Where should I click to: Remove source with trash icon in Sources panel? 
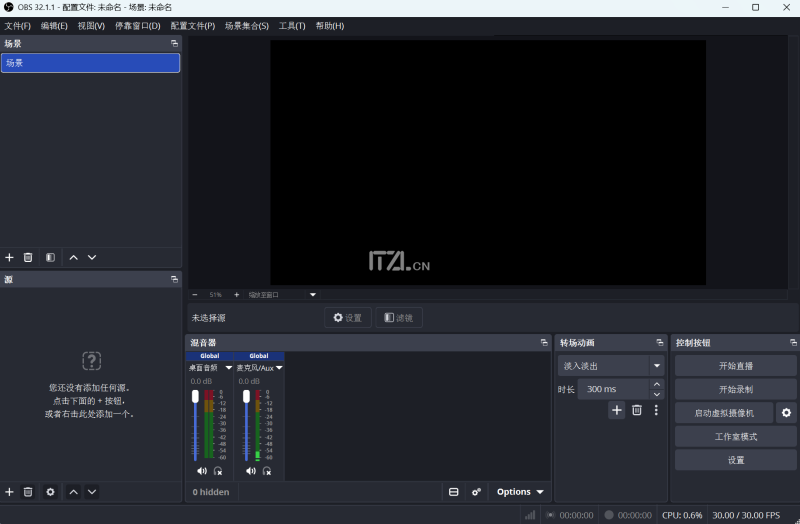(x=28, y=492)
